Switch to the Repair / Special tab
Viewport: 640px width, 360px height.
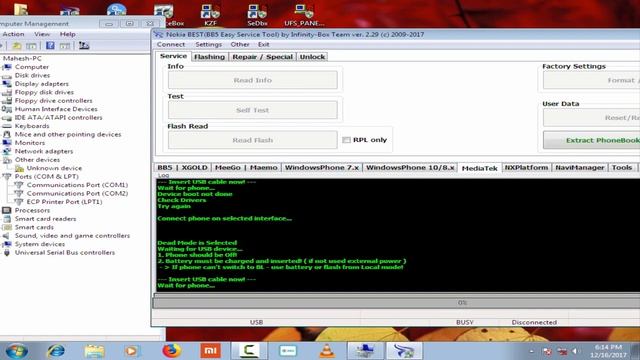pyautogui.click(x=262, y=57)
